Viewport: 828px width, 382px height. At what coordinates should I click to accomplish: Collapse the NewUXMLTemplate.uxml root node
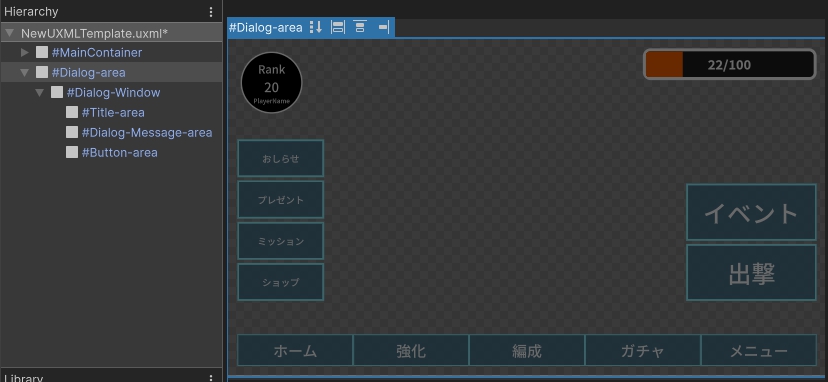coord(9,33)
